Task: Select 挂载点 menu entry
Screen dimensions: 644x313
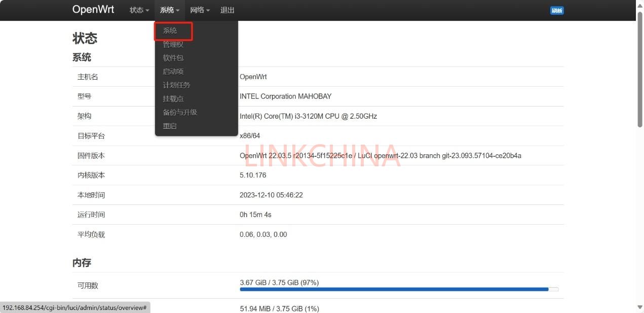Action: (x=173, y=99)
